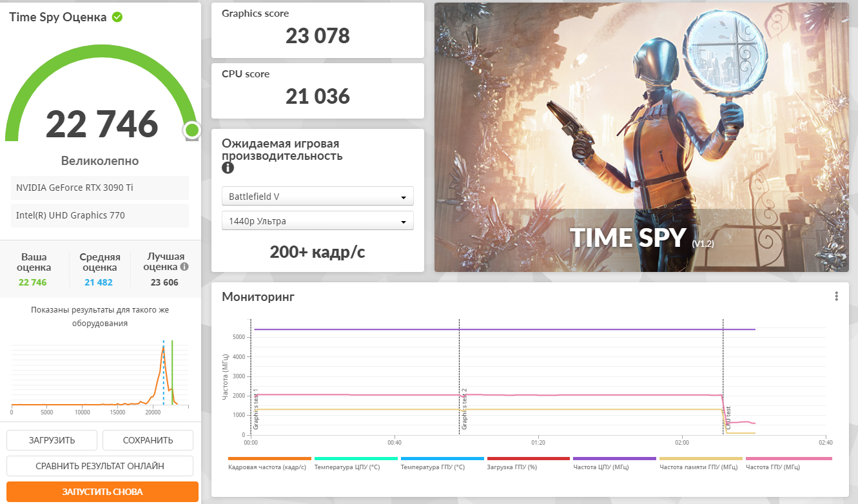Click the Time Spy Оценка heading
This screenshot has width=858, height=504.
[x=58, y=17]
